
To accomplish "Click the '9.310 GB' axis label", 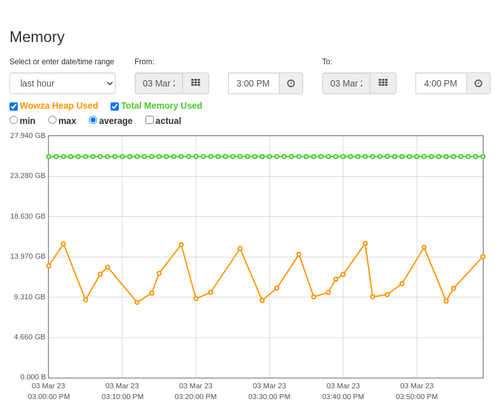I will pyautogui.click(x=29, y=297).
